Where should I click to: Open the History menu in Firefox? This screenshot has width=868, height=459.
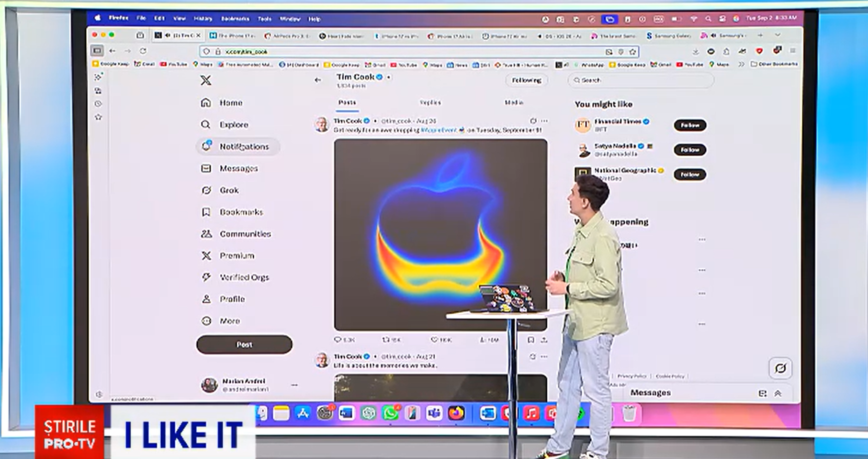(x=203, y=19)
